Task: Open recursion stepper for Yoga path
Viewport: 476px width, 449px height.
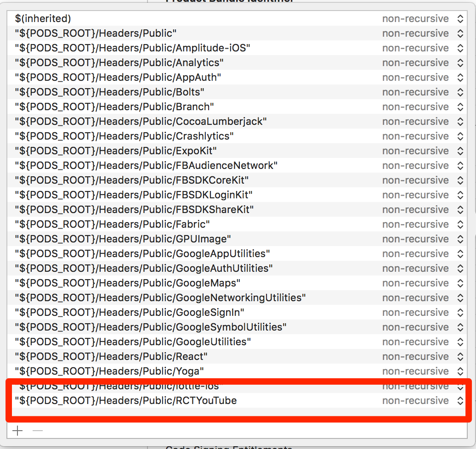Action: tap(460, 371)
